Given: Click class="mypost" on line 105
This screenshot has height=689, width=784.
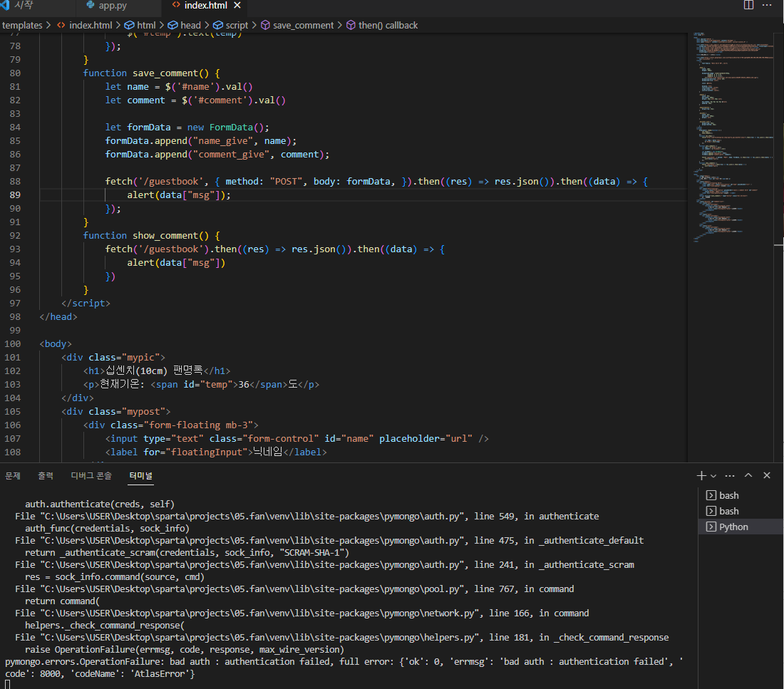Looking at the screenshot, I should (127, 412).
